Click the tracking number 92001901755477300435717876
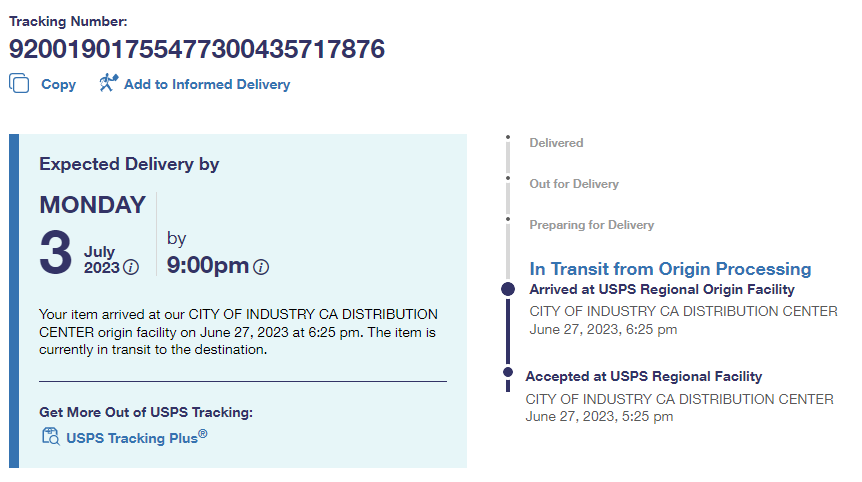The width and height of the screenshot is (862, 482). point(197,49)
